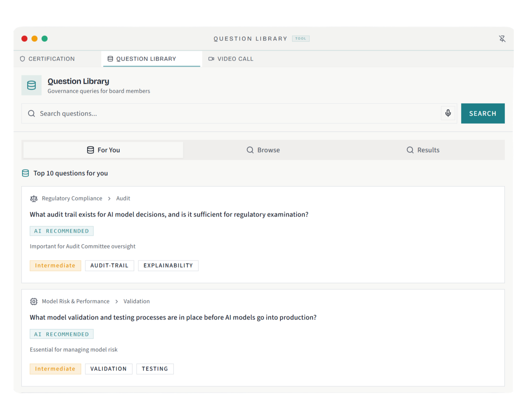Image resolution: width=528 pixels, height=420 pixels.
Task: Click 'Important for Audit Committee oversight' text
Action: [82, 246]
